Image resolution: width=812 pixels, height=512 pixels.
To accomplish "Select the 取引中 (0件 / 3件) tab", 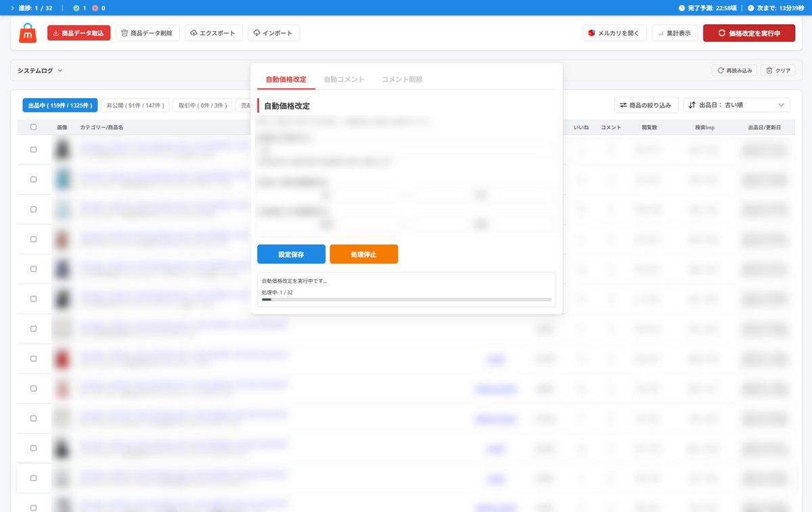I will pyautogui.click(x=202, y=106).
